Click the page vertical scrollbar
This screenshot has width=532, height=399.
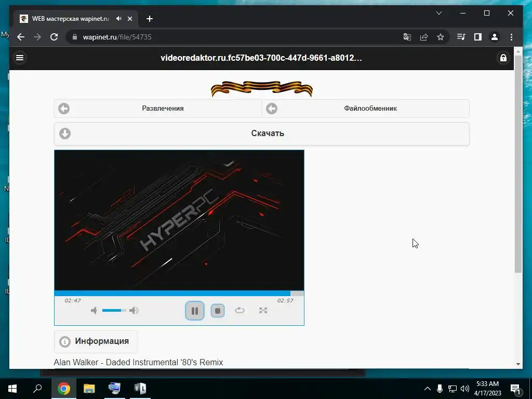point(518,164)
